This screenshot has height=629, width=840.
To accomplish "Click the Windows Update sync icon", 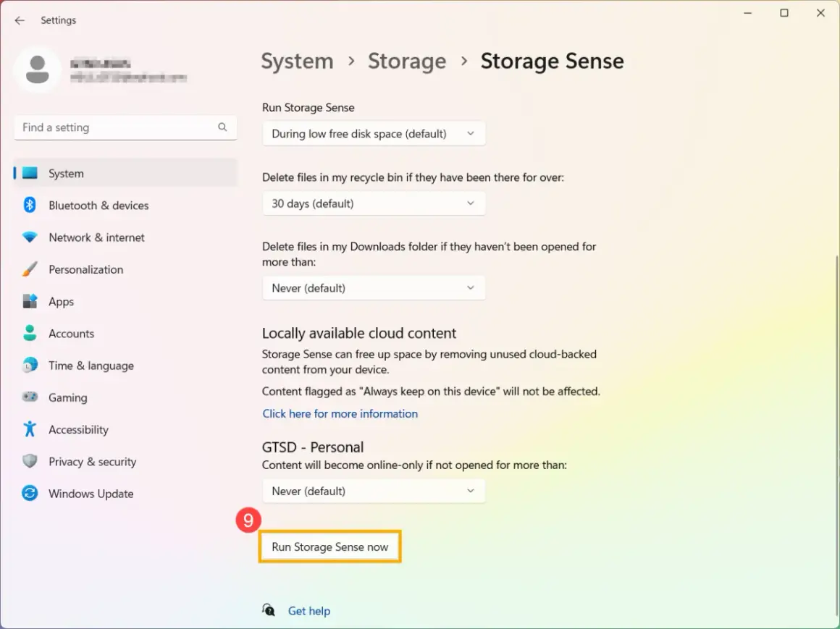I will (30, 493).
